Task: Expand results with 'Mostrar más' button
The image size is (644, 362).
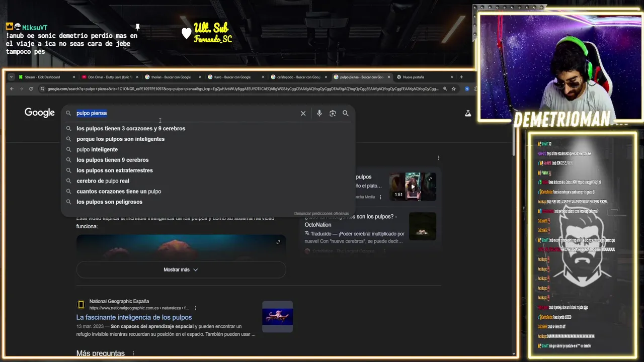Action: (181, 269)
